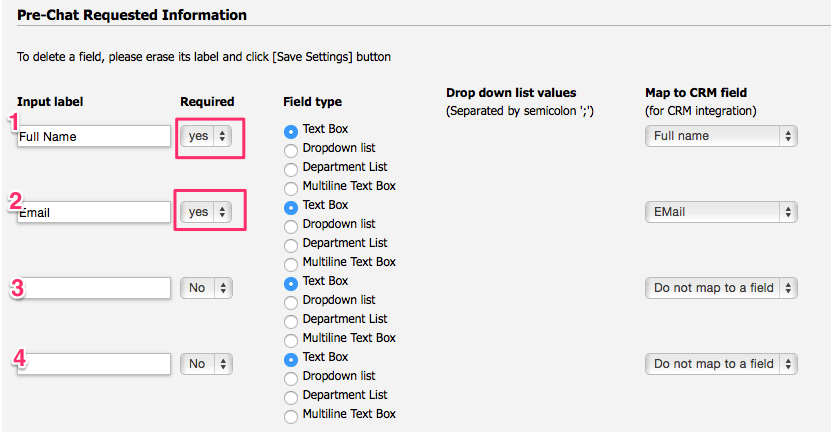Image resolution: width=831 pixels, height=432 pixels.
Task: Open third row Do not map dropdown
Action: [721, 288]
